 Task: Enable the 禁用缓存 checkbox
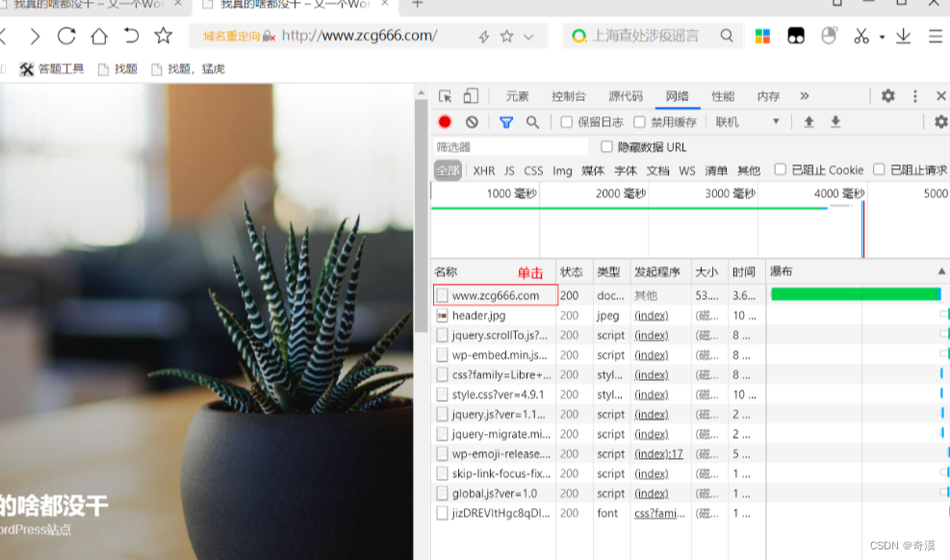[639, 122]
